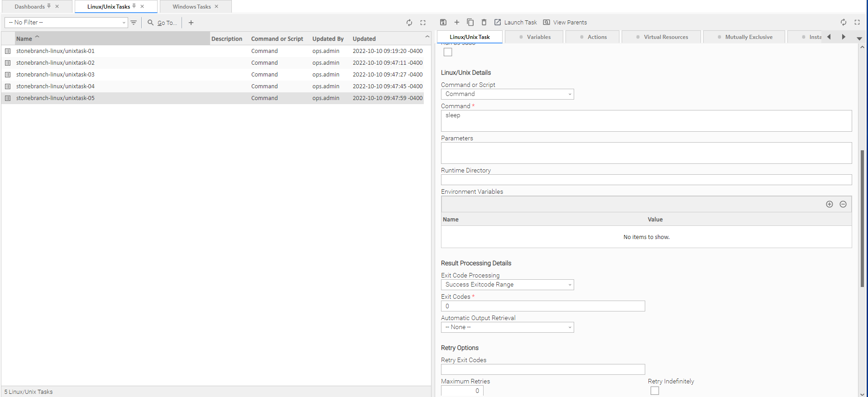Open the Automatic Output Retrieval dropdown
The width and height of the screenshot is (868, 397).
[507, 327]
